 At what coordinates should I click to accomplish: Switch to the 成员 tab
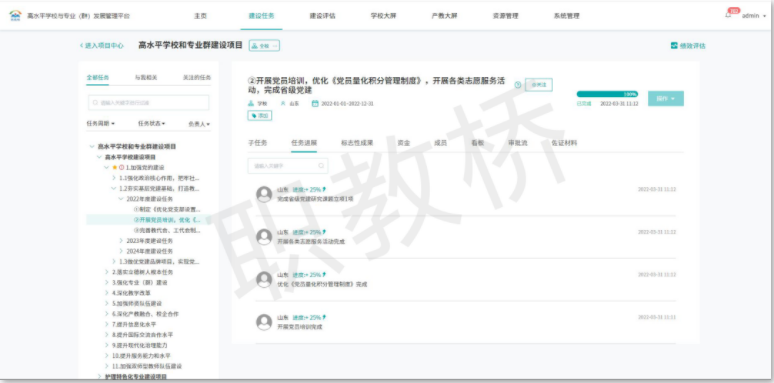point(440,143)
